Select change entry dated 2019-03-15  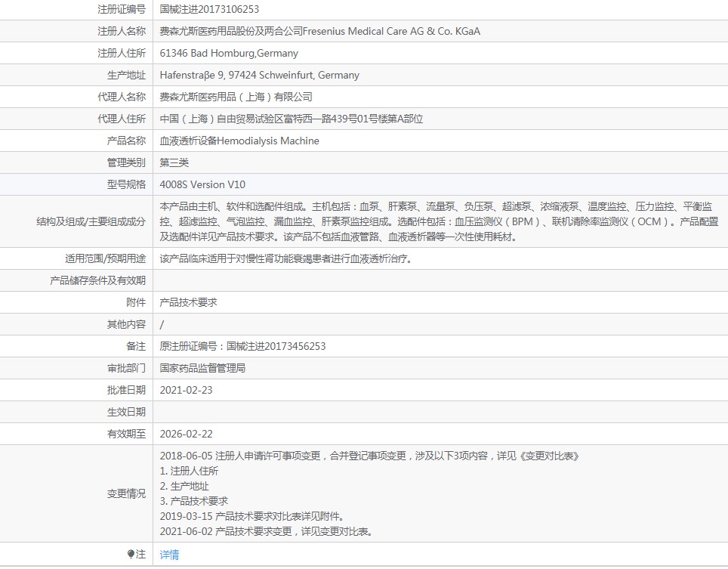tap(252, 517)
